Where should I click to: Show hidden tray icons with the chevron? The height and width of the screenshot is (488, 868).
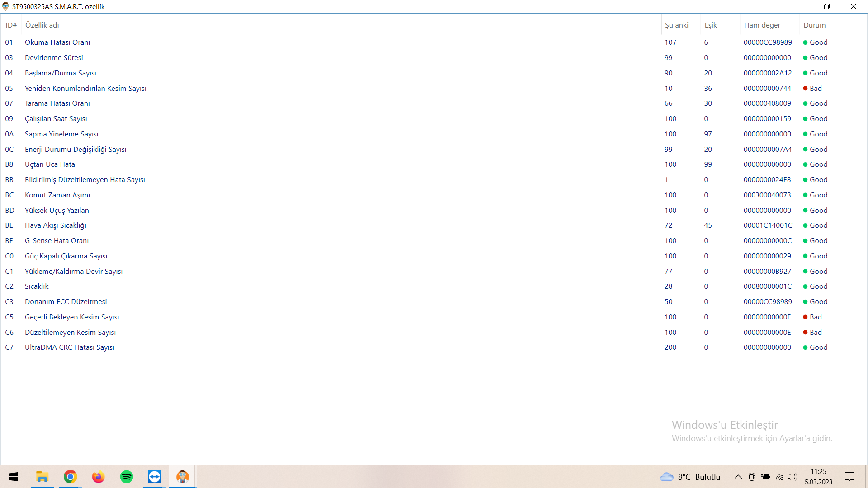pyautogui.click(x=738, y=477)
